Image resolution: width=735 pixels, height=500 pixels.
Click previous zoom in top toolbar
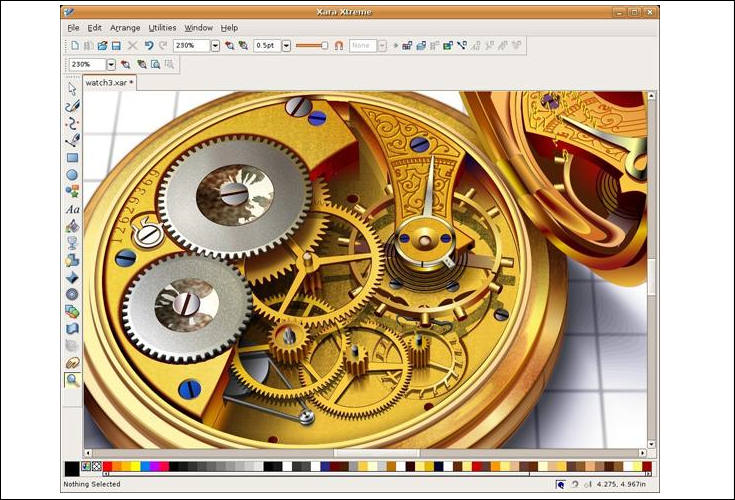pyautogui.click(x=229, y=45)
